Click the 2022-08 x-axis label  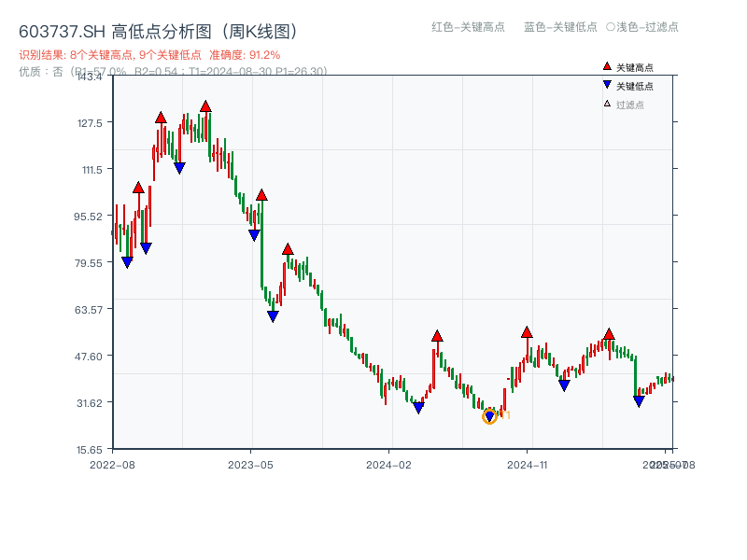click(112, 465)
